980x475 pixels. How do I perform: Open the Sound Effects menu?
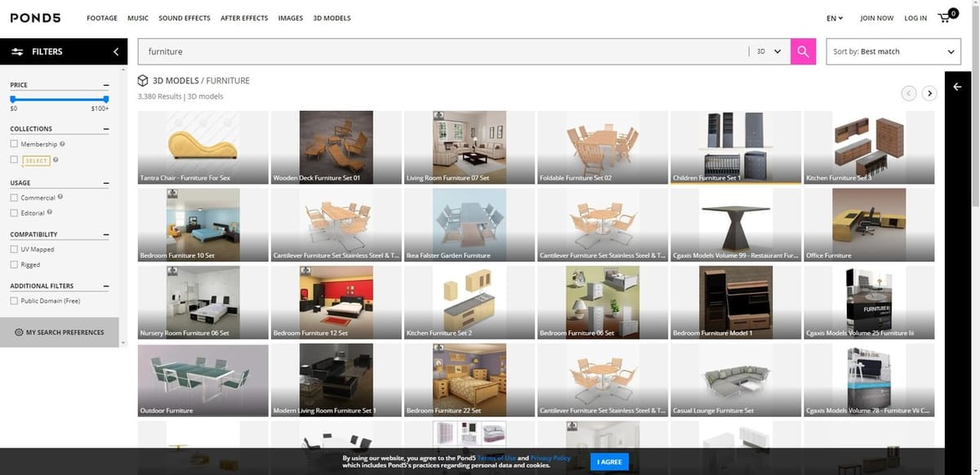(185, 18)
